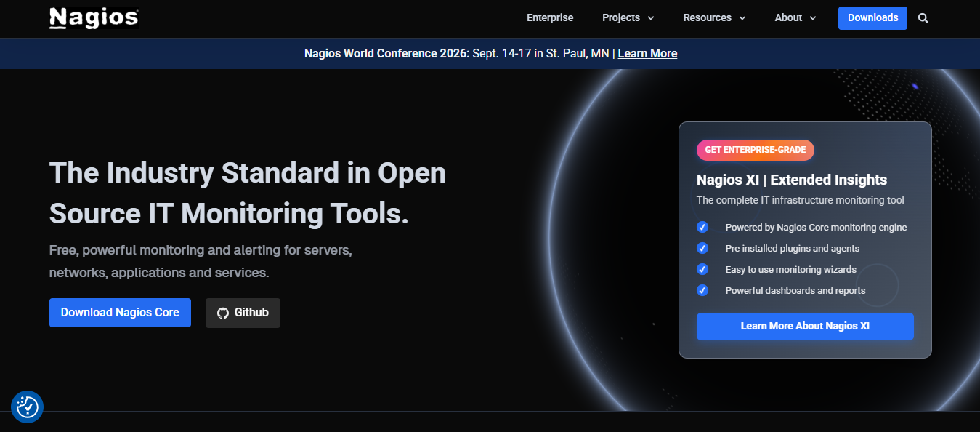Click checkmark beside Powerful dashboards and reports
The width and height of the screenshot is (980, 432).
pyautogui.click(x=702, y=290)
